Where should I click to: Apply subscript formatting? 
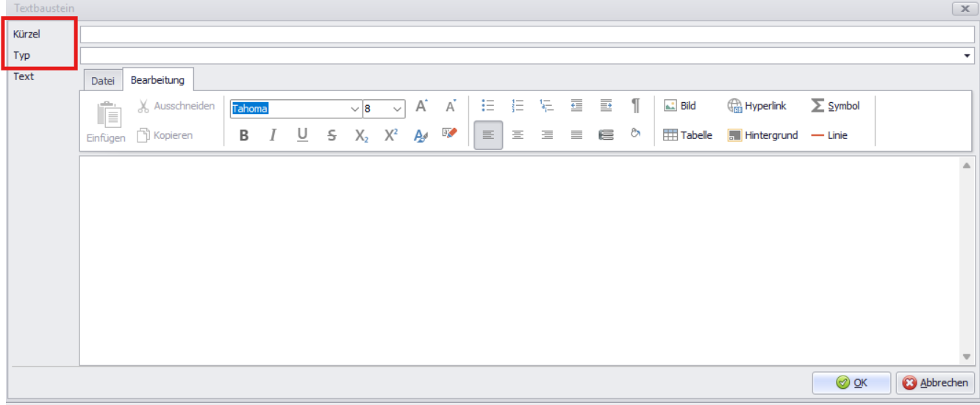(x=361, y=135)
